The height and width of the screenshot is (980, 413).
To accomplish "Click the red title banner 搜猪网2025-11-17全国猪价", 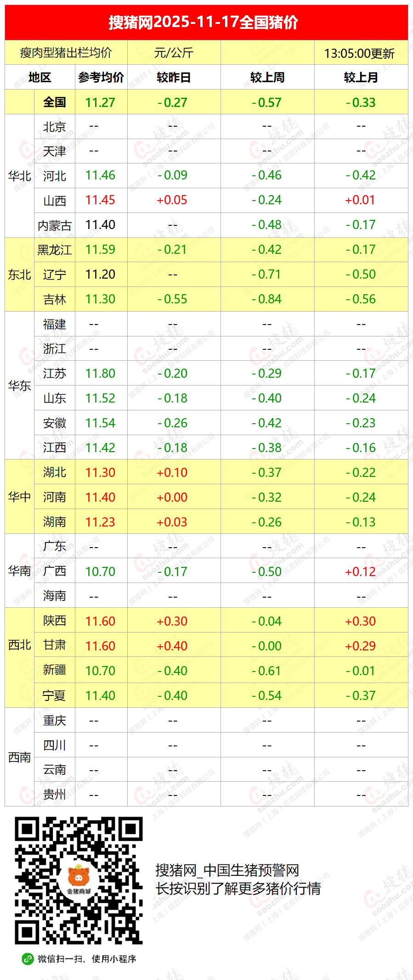I will click(x=206, y=22).
